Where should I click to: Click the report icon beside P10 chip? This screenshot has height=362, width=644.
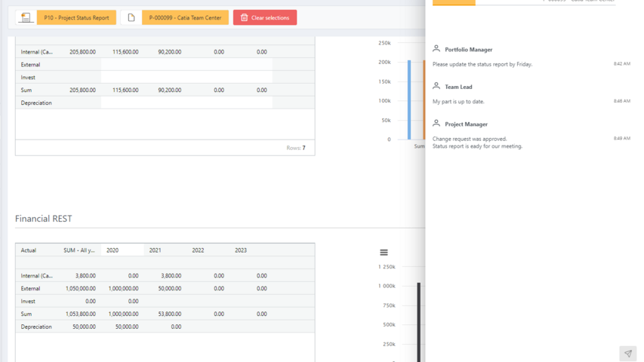(x=25, y=17)
